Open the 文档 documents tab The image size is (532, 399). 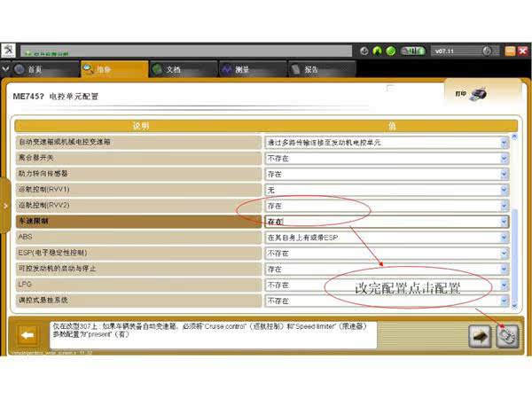184,69
